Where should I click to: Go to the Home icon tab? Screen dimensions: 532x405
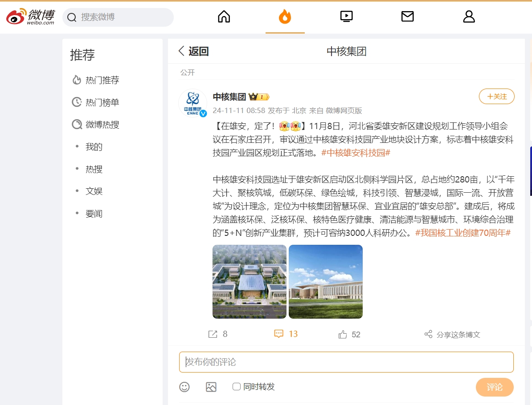tap(224, 16)
